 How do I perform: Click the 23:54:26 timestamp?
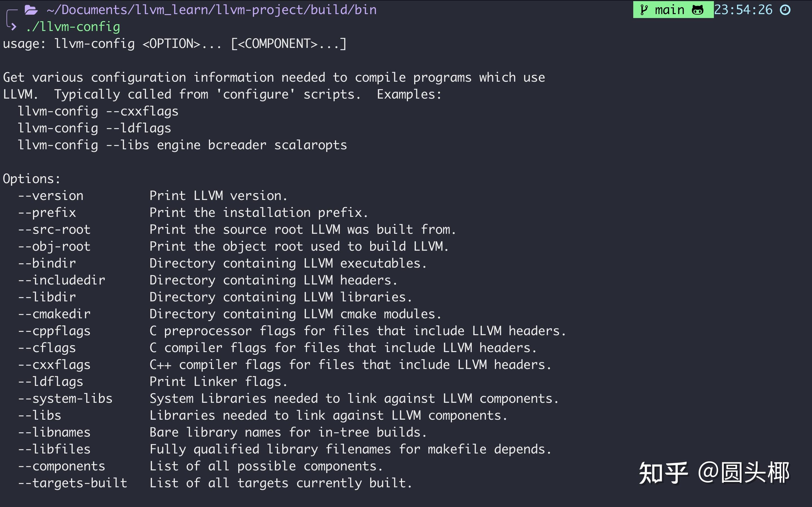(x=743, y=10)
